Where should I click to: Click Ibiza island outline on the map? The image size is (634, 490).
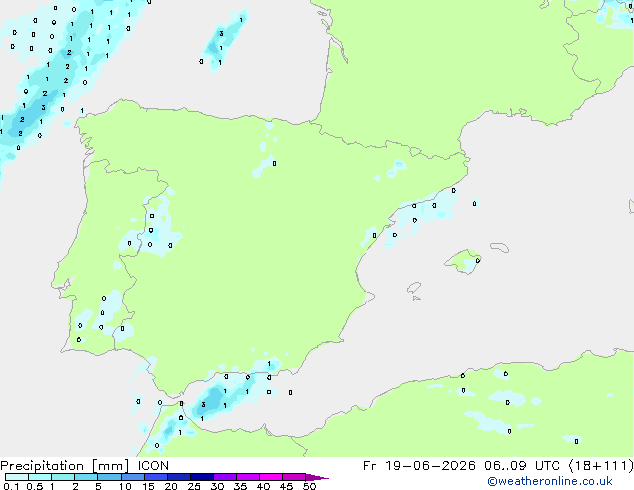[x=414, y=288]
